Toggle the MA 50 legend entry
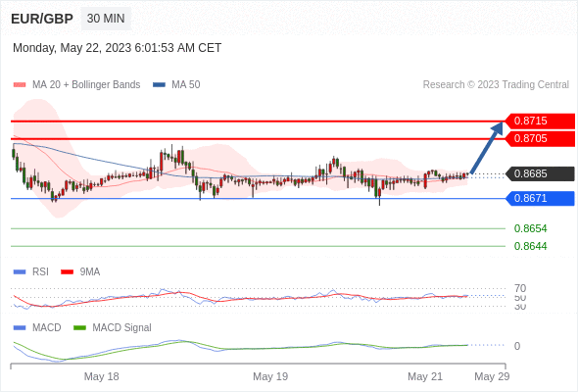578x392 pixels. click(176, 85)
